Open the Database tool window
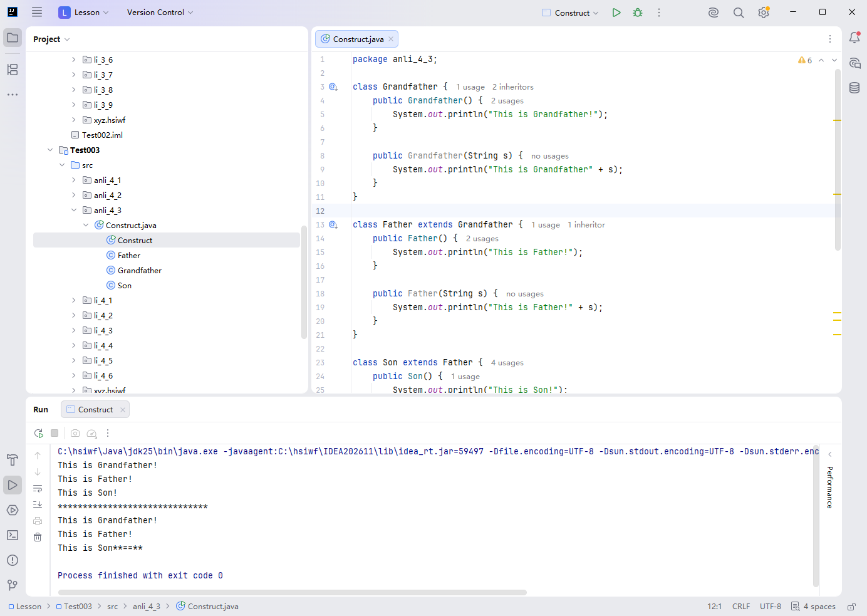Screen dimensions: 867x616 pos(854,88)
